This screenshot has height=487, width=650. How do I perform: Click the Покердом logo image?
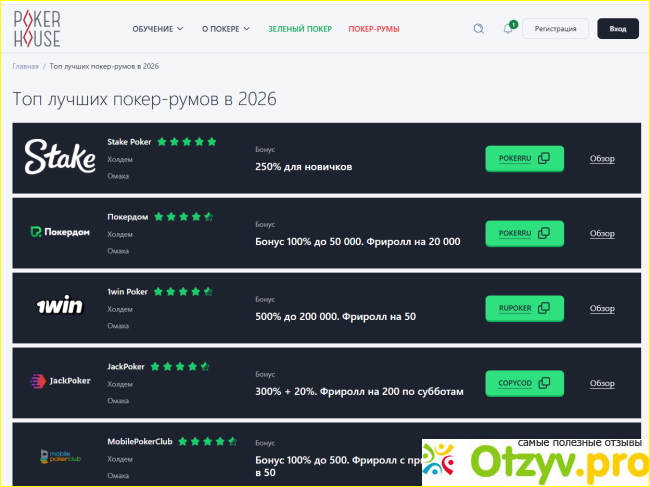coord(60,232)
